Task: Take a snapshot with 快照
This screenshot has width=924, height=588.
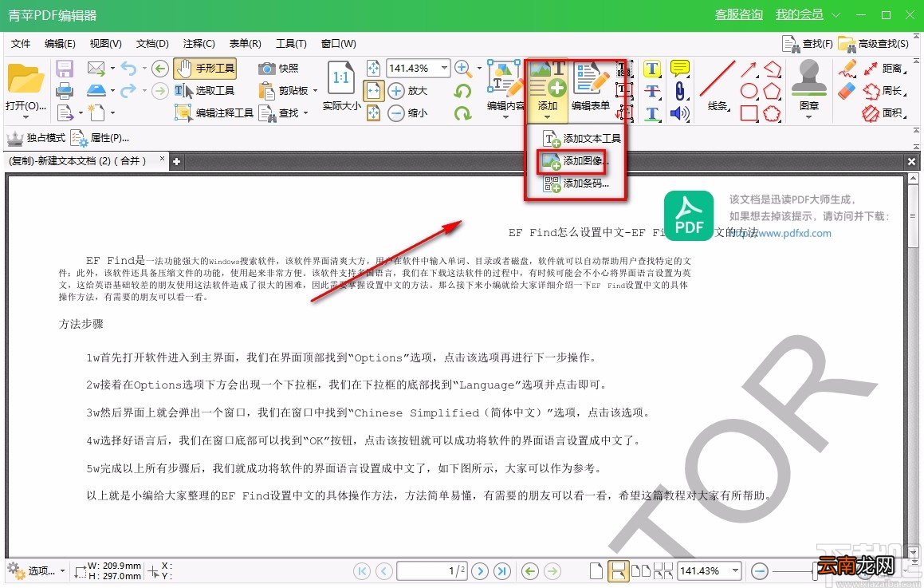Action: [x=279, y=69]
